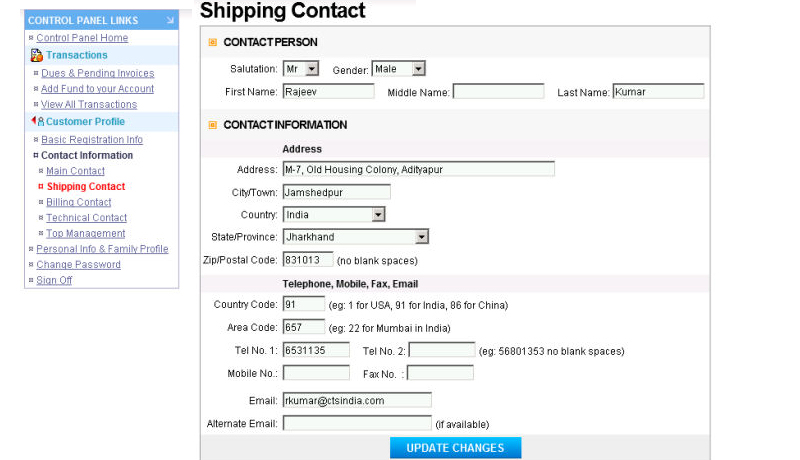Select Shipping Contact in the sidebar

pos(86,187)
